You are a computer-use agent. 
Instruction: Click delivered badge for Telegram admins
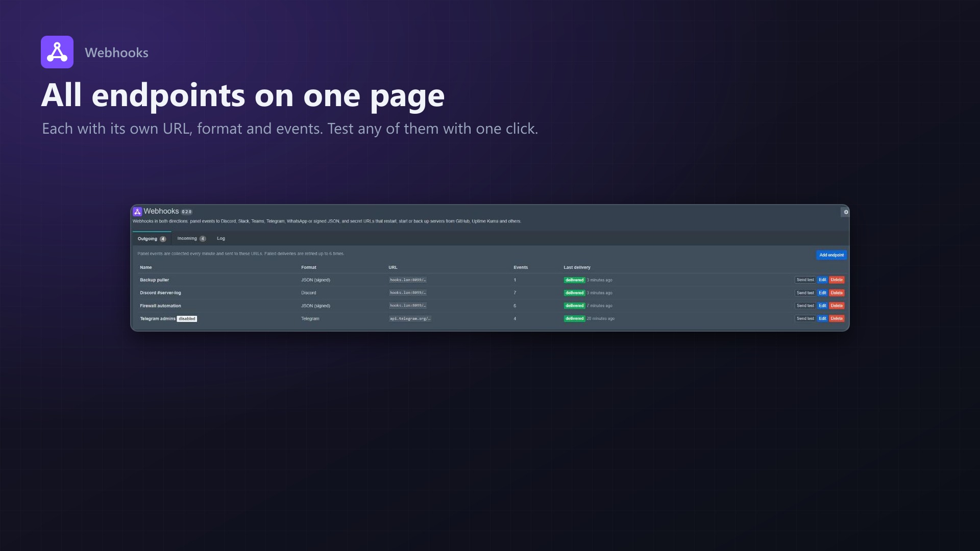point(574,318)
